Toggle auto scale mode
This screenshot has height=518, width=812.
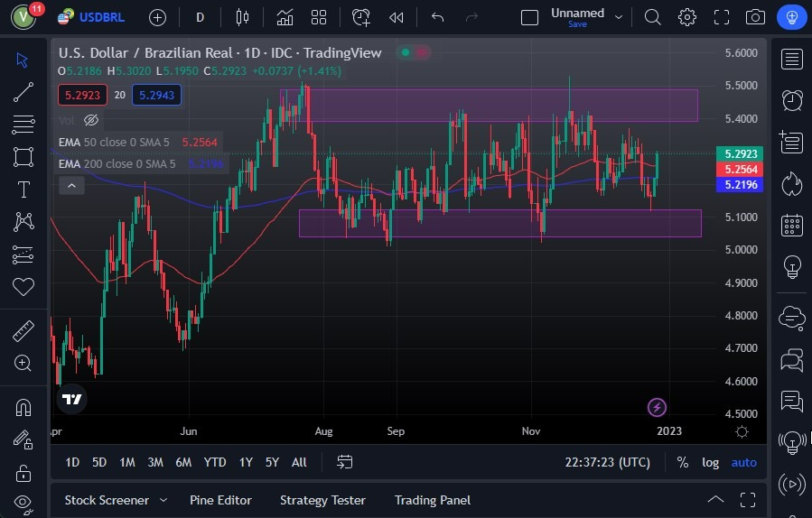(743, 462)
